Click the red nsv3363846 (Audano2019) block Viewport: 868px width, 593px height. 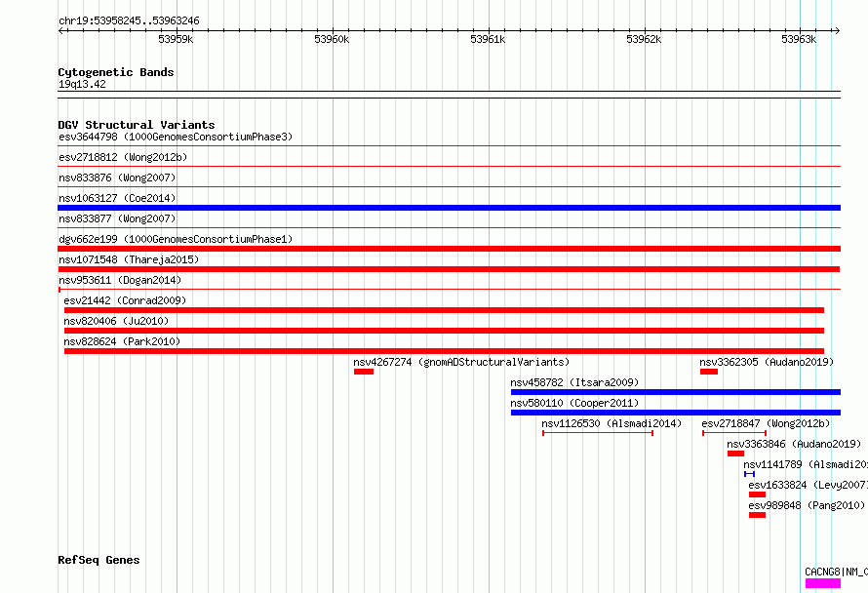coord(735,454)
